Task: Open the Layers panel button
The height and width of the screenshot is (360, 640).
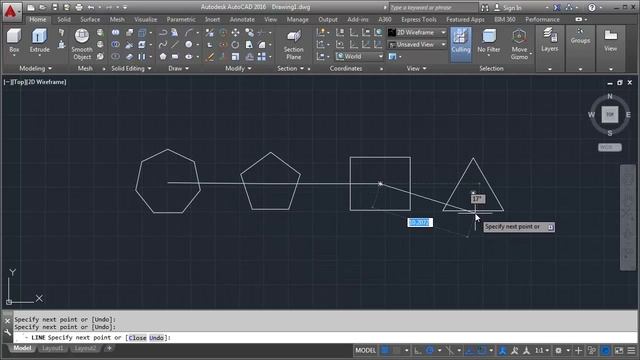Action: click(x=550, y=40)
